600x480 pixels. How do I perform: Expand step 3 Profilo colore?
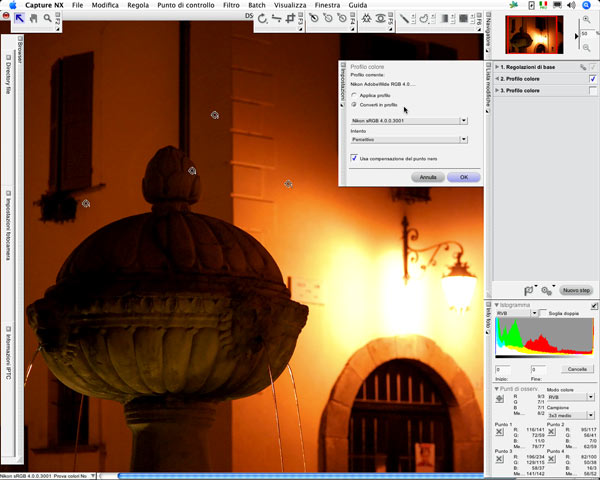click(x=497, y=91)
